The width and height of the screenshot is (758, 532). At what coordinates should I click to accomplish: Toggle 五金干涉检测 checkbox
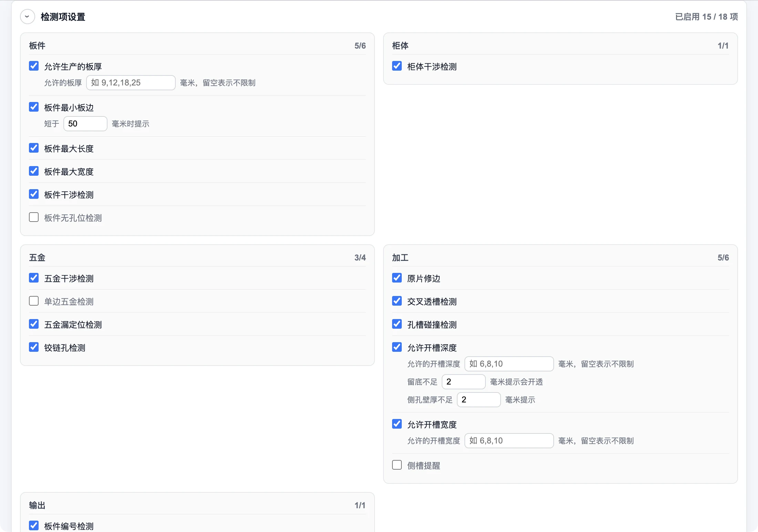[34, 278]
